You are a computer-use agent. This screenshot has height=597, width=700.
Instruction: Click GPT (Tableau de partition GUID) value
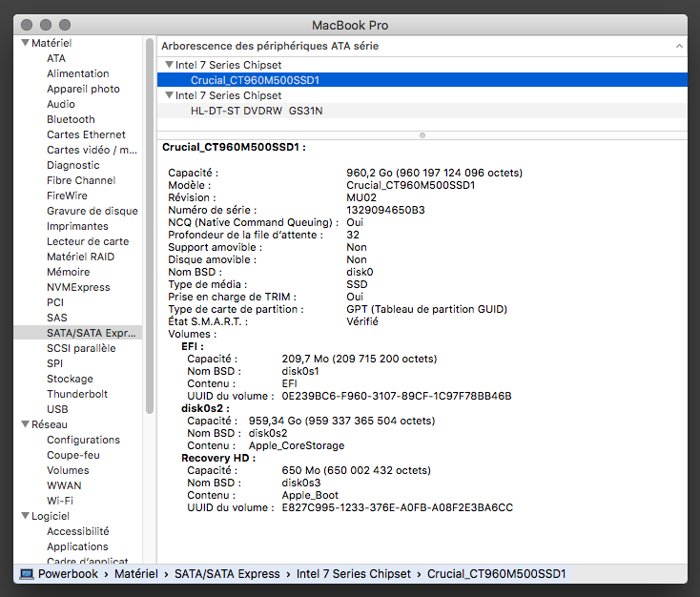(427, 309)
